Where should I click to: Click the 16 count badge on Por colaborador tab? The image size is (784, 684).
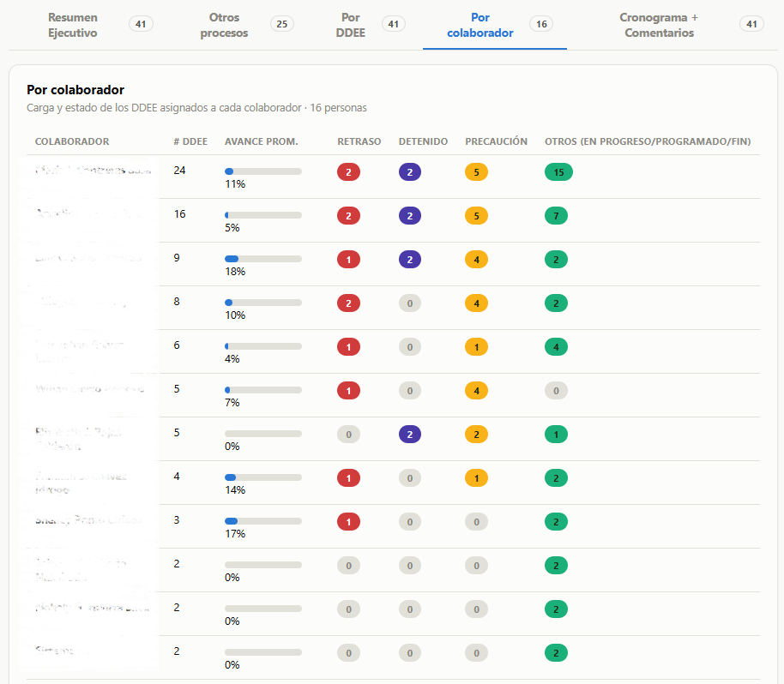click(x=541, y=24)
